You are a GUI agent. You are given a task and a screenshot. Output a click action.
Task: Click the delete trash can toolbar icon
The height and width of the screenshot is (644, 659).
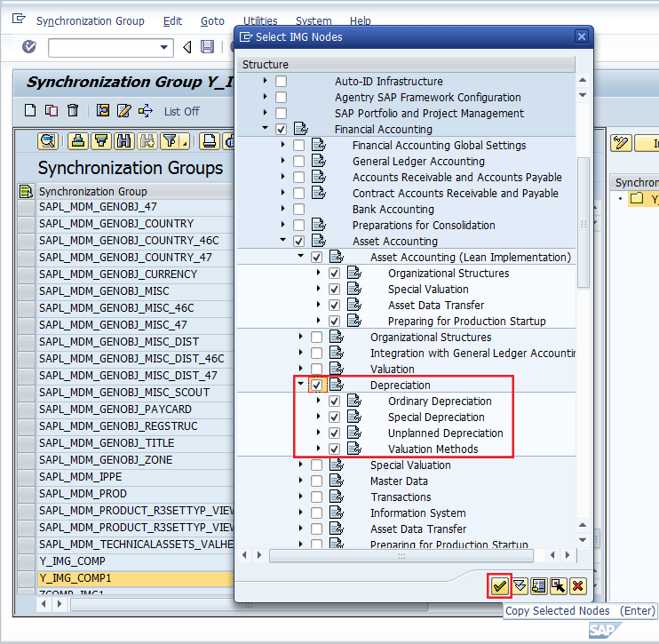tap(73, 111)
